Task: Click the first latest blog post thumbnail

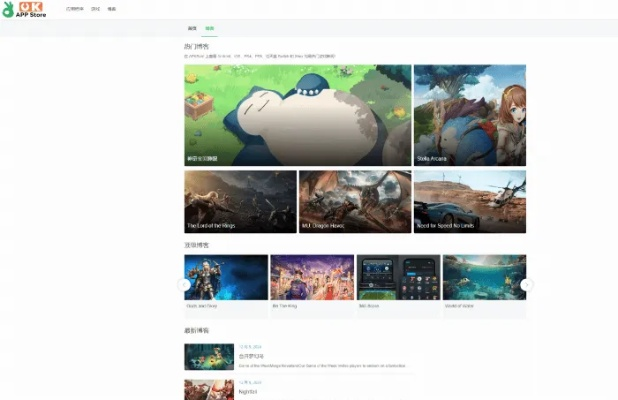Action: pos(209,357)
